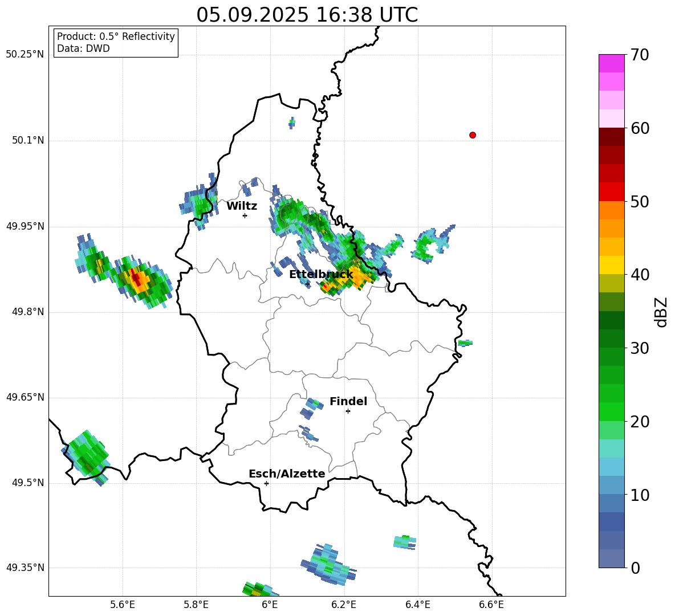Click the Ettelbruck station cross marker
The image size is (675, 616).
tap(307, 284)
